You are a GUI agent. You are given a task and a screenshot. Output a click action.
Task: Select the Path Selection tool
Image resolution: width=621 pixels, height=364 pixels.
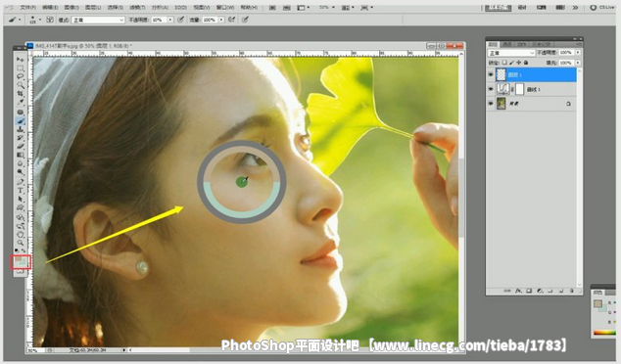coord(20,200)
